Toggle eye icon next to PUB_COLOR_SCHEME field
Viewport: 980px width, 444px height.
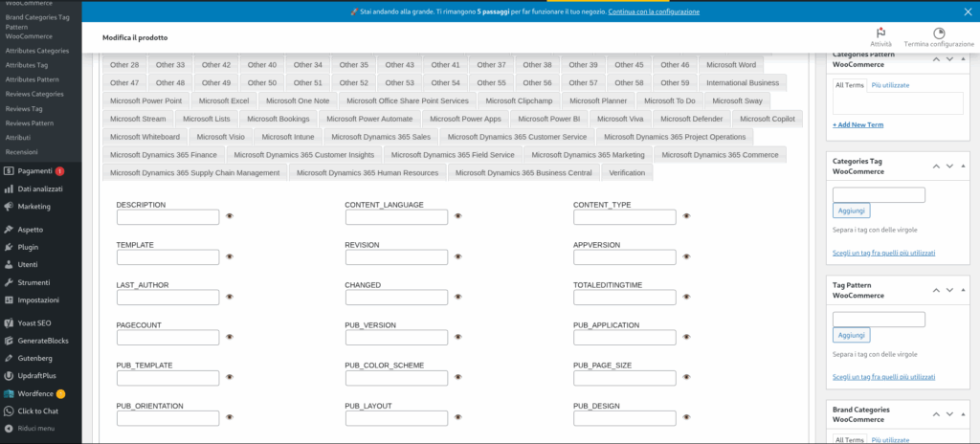pos(458,377)
